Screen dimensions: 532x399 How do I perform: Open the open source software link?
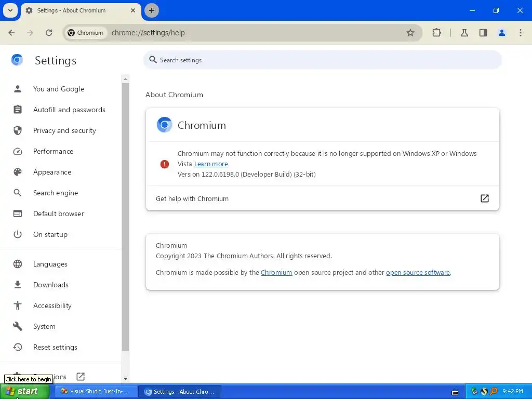418,272
